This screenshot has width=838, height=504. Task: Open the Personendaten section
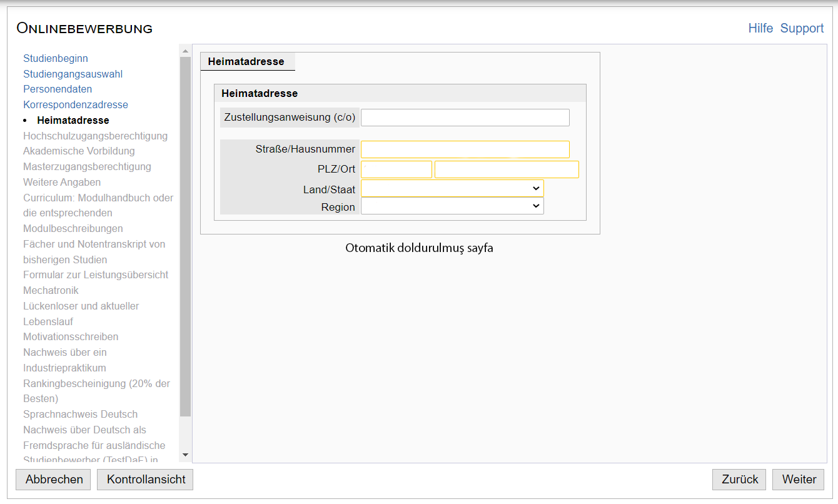58,89
